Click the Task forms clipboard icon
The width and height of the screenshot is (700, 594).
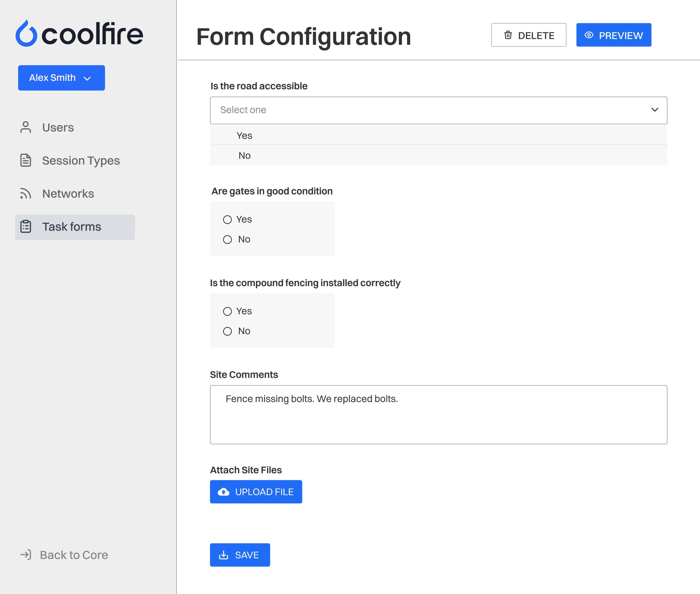(x=26, y=227)
